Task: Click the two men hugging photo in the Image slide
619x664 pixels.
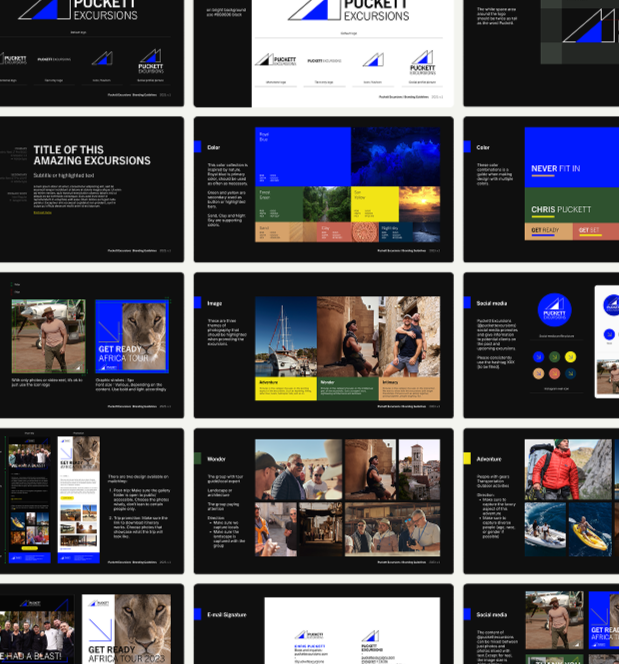Action: pyautogui.click(x=409, y=337)
